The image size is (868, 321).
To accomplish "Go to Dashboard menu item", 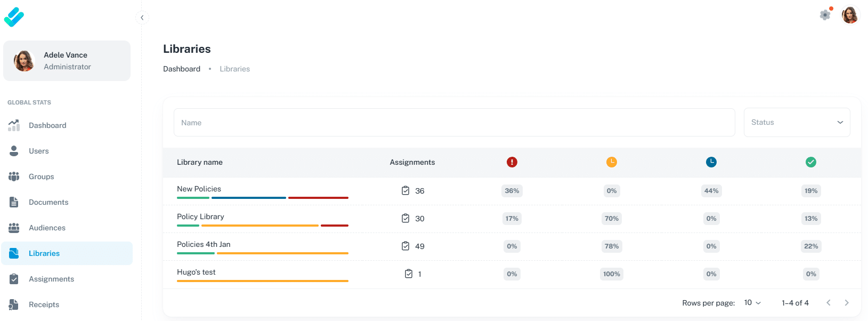I will pos(67,125).
